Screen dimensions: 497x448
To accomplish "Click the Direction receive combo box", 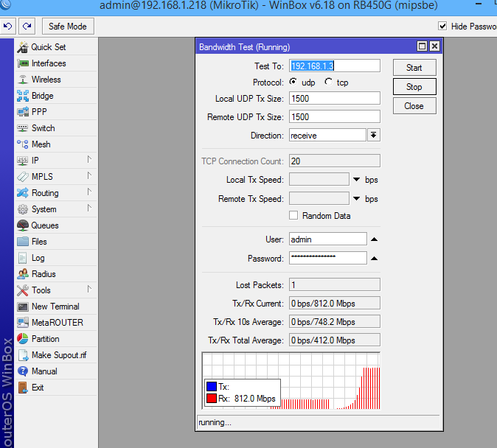I will click(x=327, y=136).
